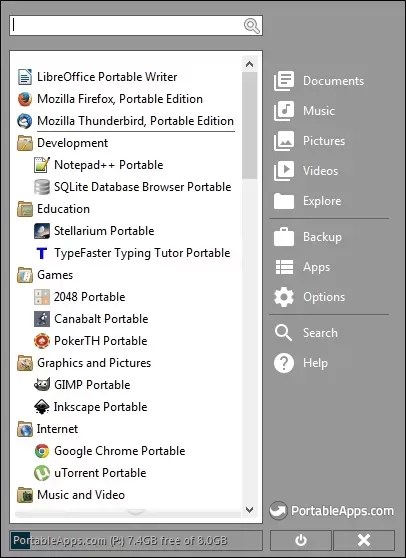
Task: Open Stellarium Portable icon
Action: (x=42, y=231)
